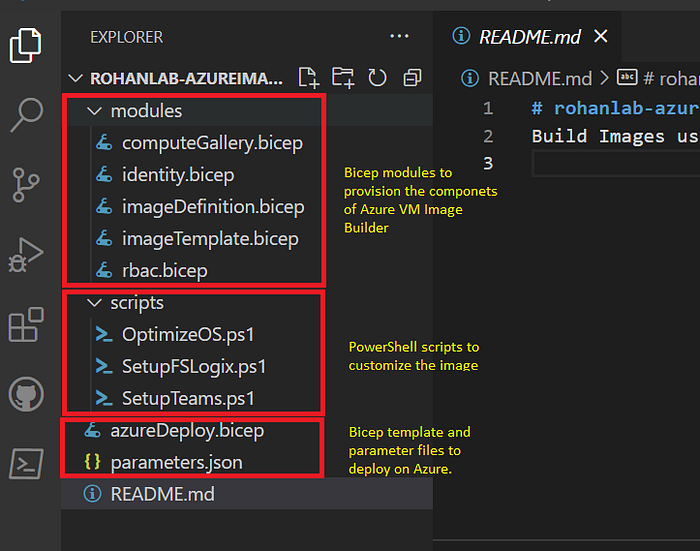Refresh the Explorer file tree
This screenshot has width=700, height=551.
pos(377,78)
